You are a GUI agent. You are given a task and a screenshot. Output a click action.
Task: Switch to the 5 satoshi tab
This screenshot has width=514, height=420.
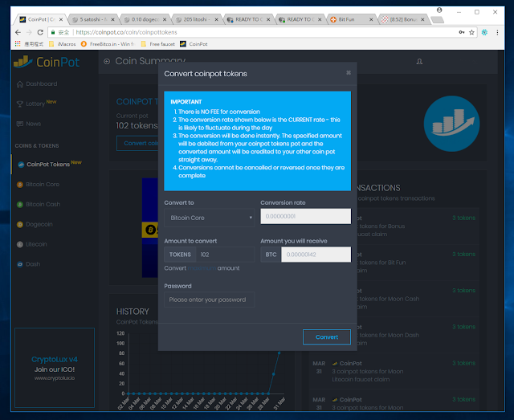click(x=92, y=19)
